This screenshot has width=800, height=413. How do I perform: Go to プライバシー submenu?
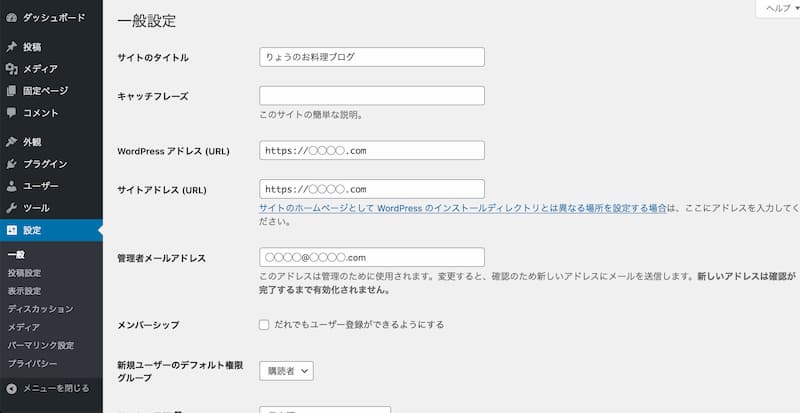(x=32, y=363)
